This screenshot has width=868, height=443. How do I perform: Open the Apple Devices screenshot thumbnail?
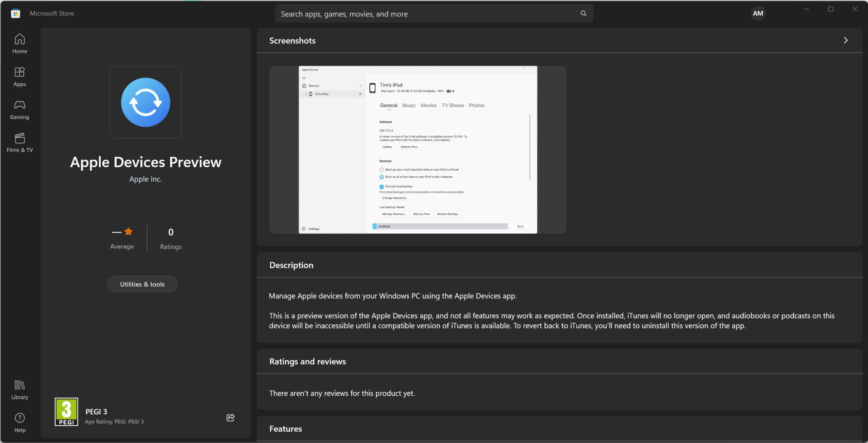pyautogui.click(x=418, y=150)
